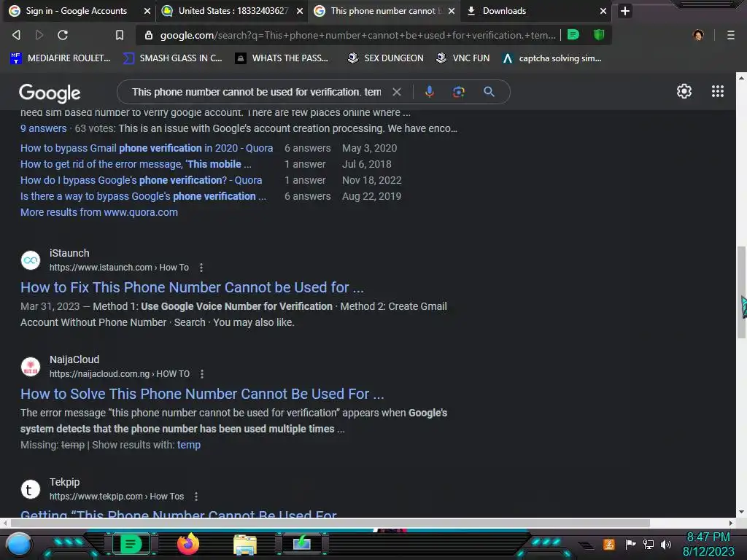Screen dimensions: 747x560
Task: Open How to get rid of the error message link
Action: coord(136,164)
